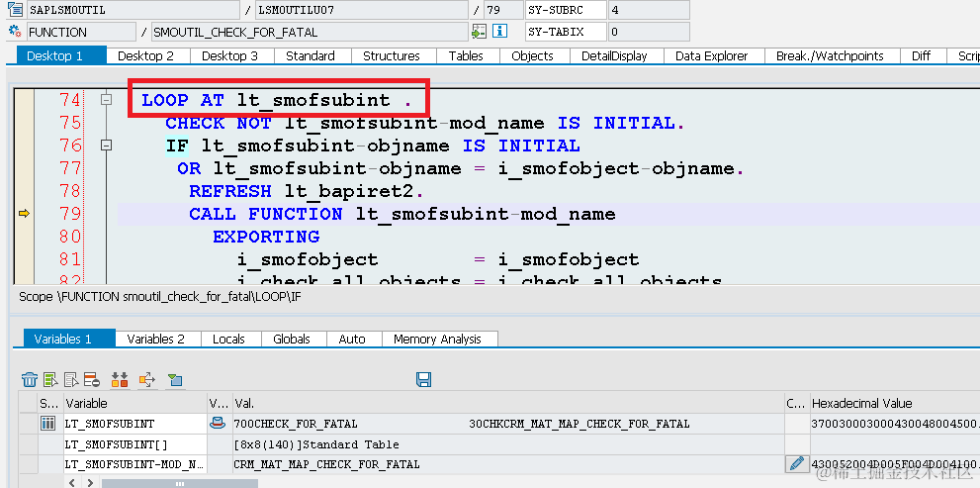
Task: Click the SY-TABIX value 0
Action: (x=649, y=32)
